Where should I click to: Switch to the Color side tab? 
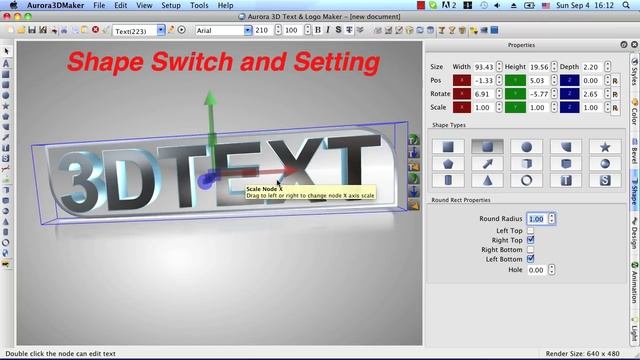(635, 111)
